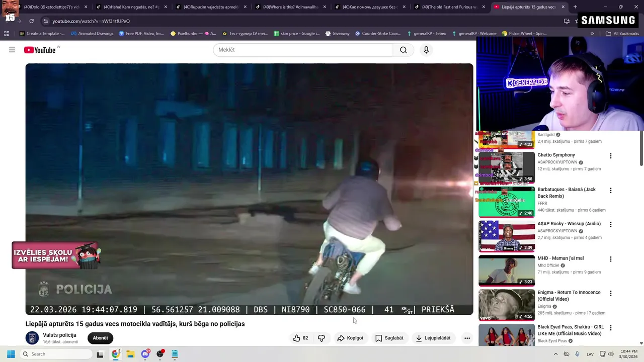Click the Windows taskbar Search box
The width and height of the screenshot is (644, 362).
click(56, 354)
